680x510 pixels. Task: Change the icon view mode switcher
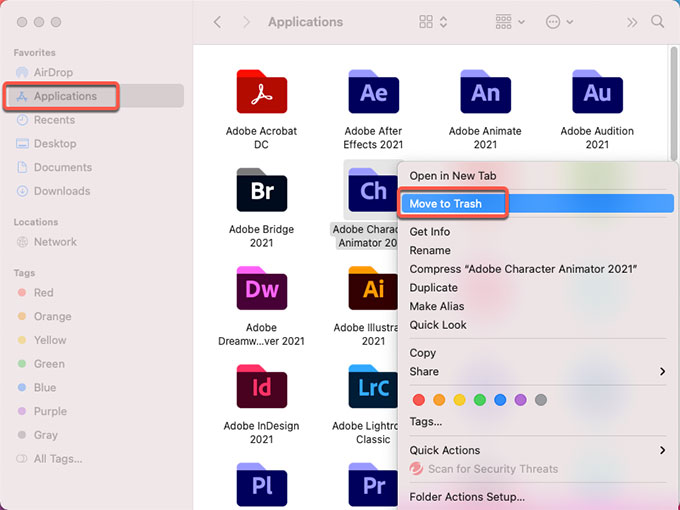point(433,22)
